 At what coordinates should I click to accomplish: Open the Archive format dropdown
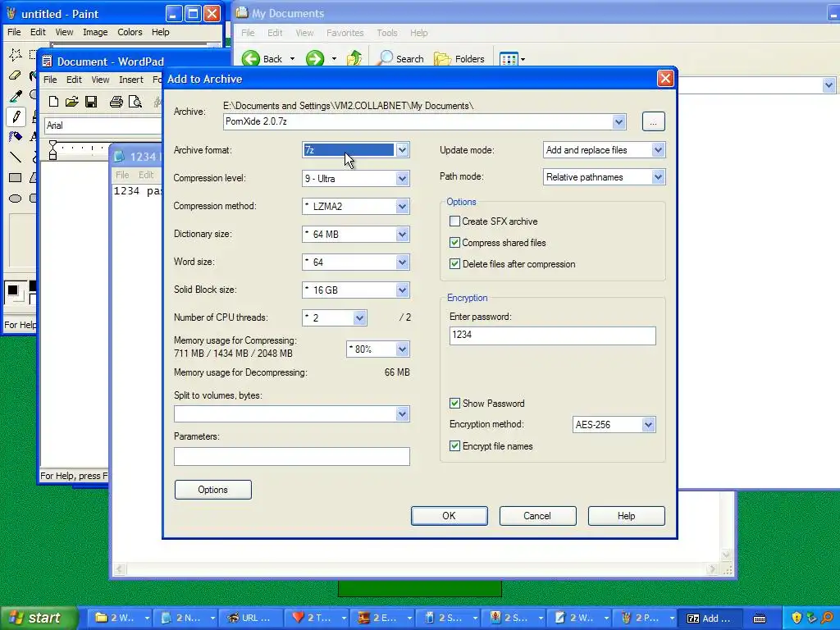402,150
